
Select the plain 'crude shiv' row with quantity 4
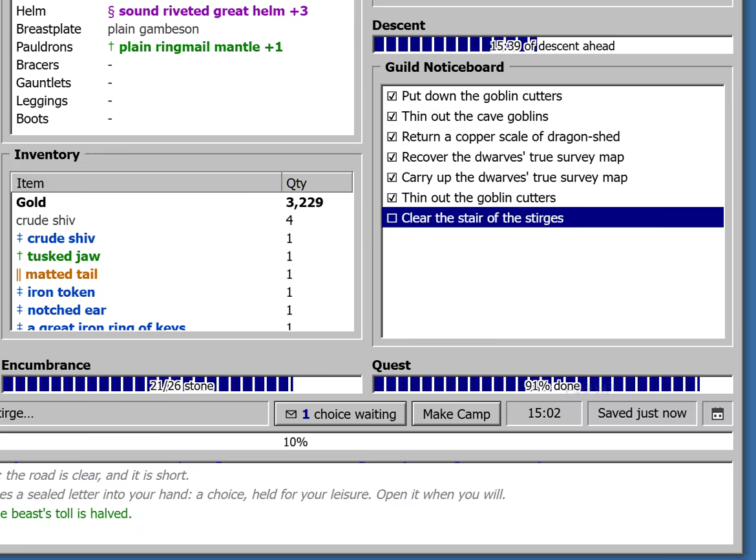182,220
